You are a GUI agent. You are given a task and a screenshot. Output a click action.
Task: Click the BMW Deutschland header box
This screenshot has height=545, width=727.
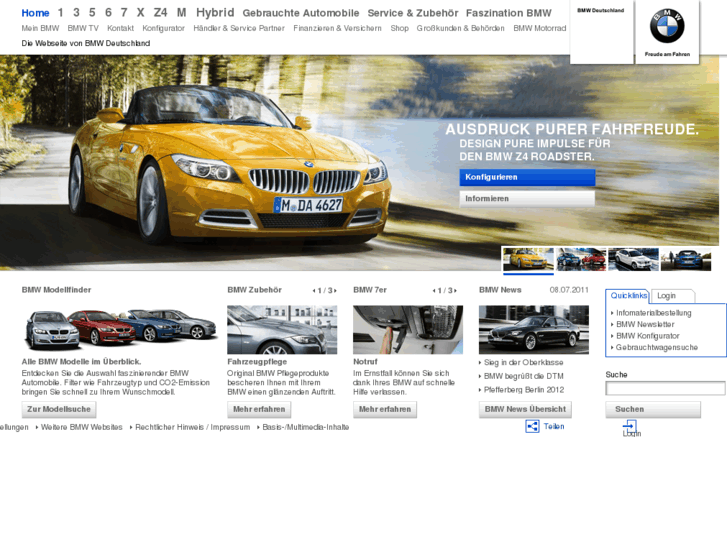601,32
